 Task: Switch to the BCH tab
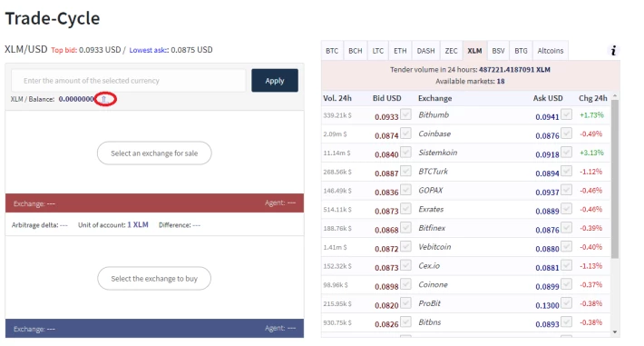coord(356,51)
